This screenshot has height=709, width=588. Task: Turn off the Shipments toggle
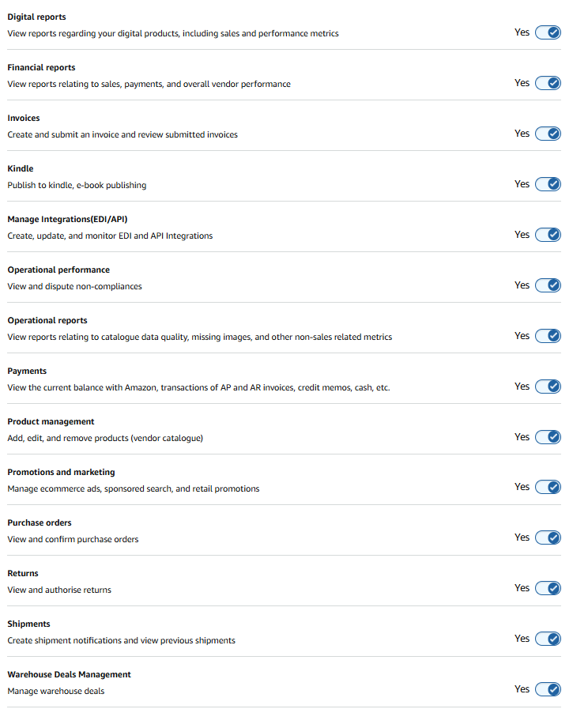(548, 639)
